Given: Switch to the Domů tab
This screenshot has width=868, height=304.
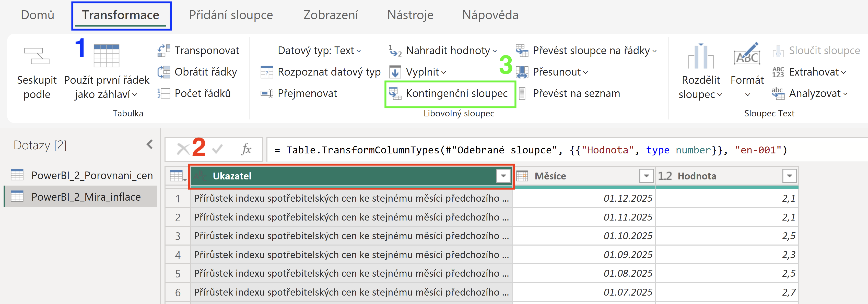Looking at the screenshot, I should click(x=37, y=15).
